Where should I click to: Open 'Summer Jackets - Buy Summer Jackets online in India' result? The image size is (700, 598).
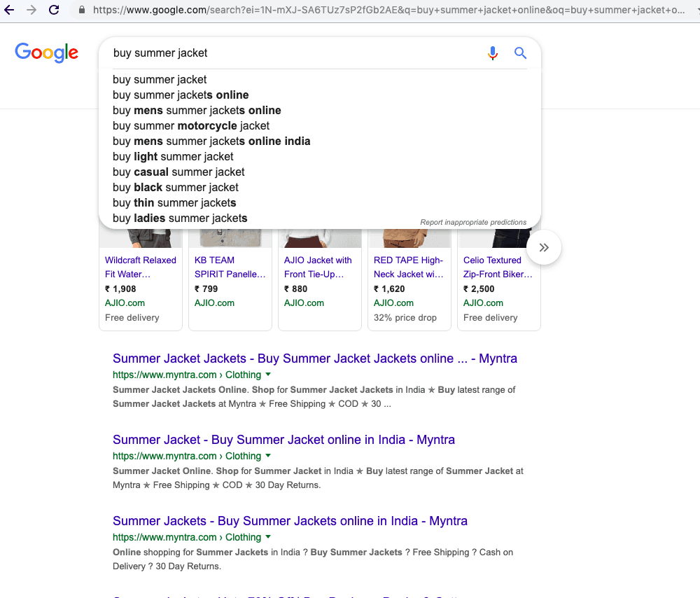[290, 521]
